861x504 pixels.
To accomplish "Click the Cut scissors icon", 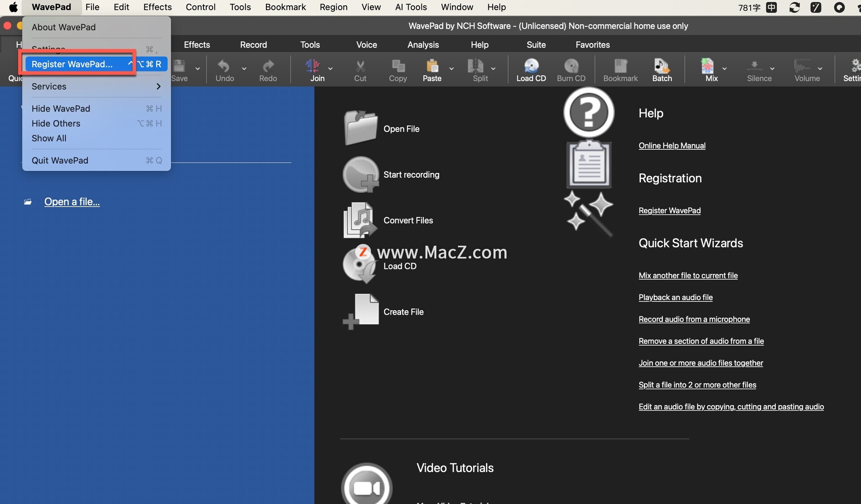I will [x=360, y=66].
